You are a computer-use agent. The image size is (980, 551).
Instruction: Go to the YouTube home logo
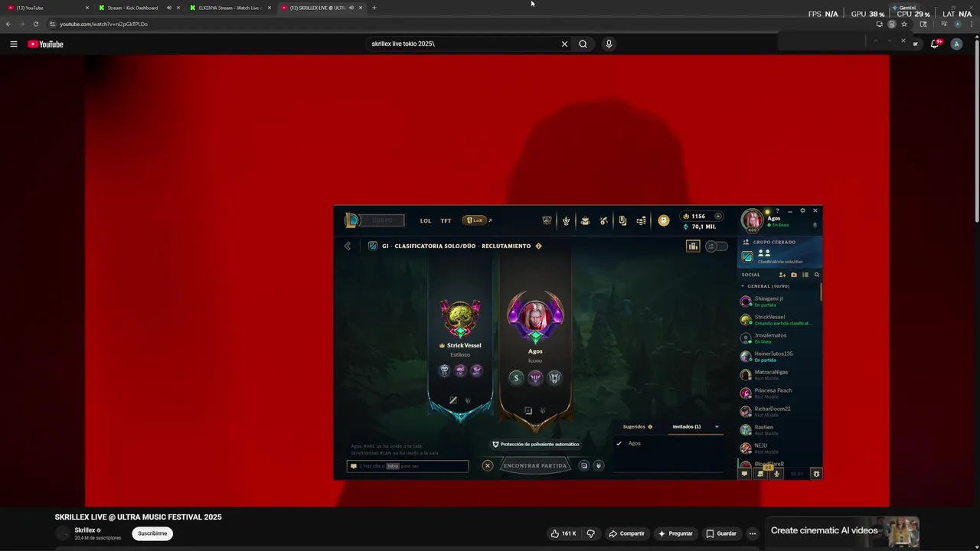pos(46,44)
